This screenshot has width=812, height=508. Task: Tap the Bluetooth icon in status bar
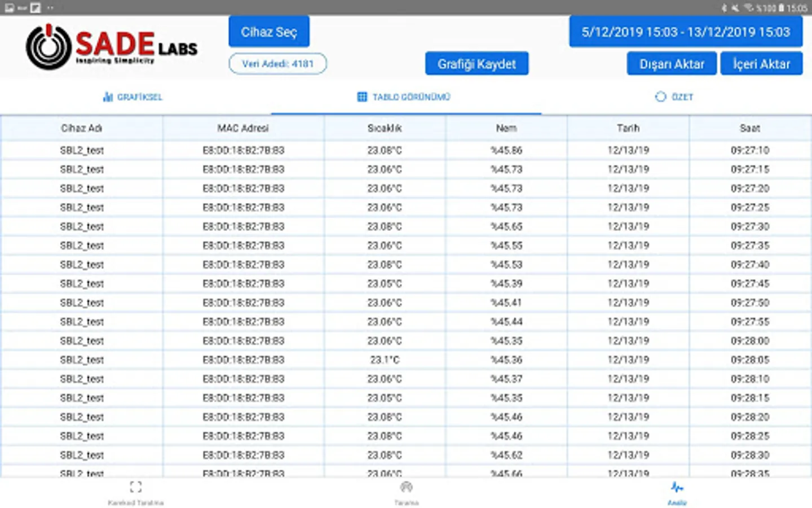[725, 8]
